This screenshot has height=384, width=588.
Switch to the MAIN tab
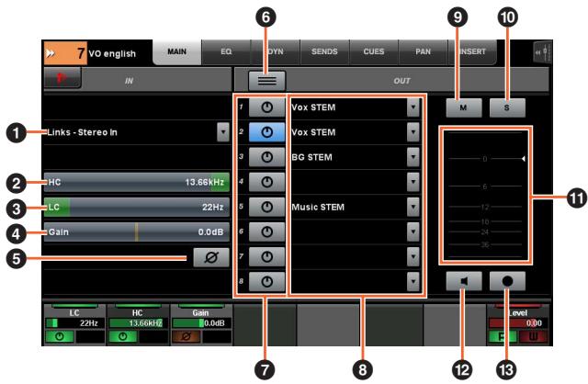click(177, 51)
